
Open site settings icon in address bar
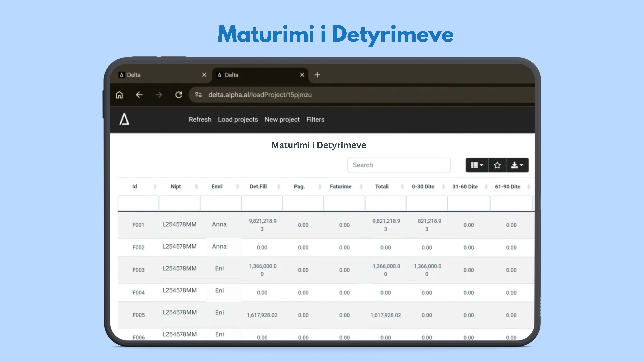tap(198, 95)
